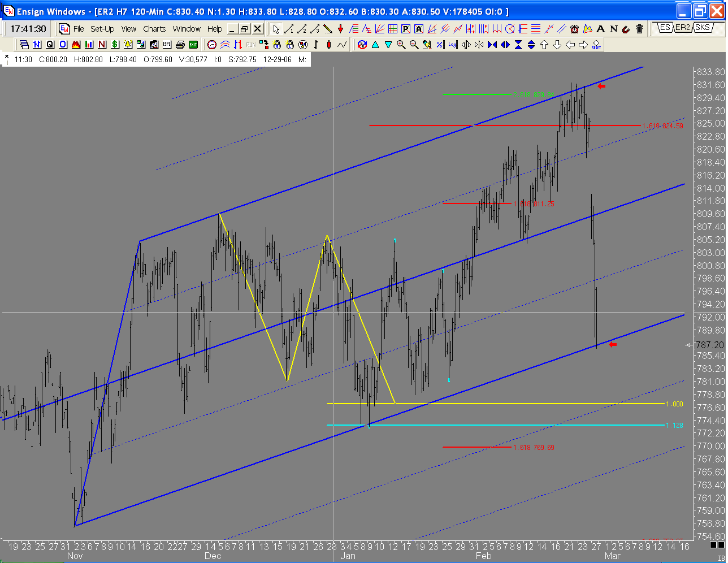728x563 pixels.
Task: Click the zoom in magnifier
Action: coord(401,45)
